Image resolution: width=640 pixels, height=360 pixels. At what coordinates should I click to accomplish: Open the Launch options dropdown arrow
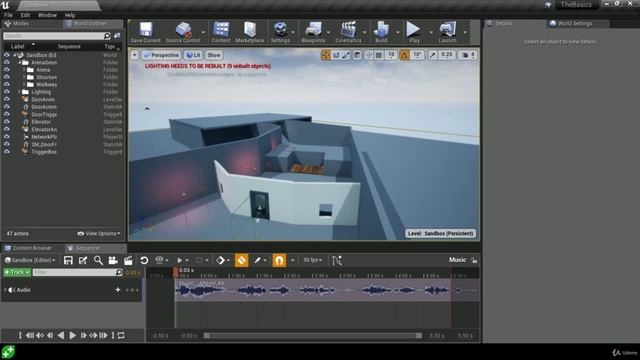(x=465, y=32)
